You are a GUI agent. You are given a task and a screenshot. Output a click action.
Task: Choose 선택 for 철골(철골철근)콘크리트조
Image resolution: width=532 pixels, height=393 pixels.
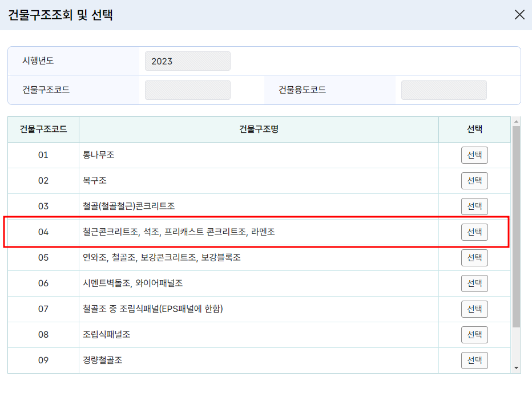(474, 206)
